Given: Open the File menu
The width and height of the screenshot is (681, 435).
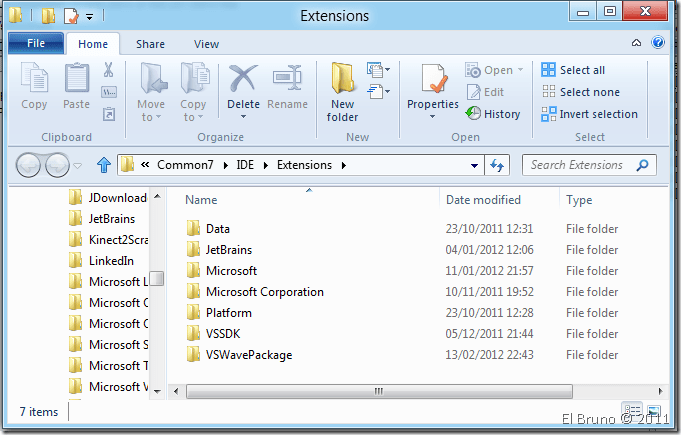Looking at the screenshot, I should coord(36,44).
